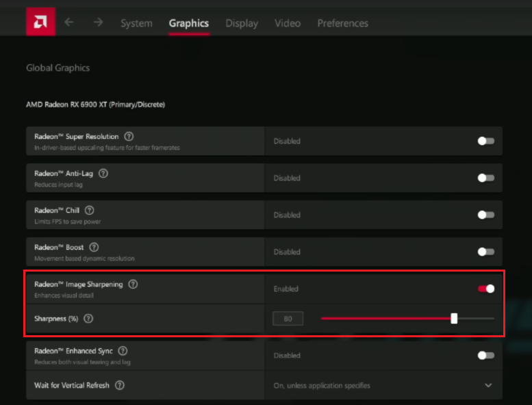The image size is (532, 405).
Task: Click help icon beside Image Sharpening
Action: [133, 285]
